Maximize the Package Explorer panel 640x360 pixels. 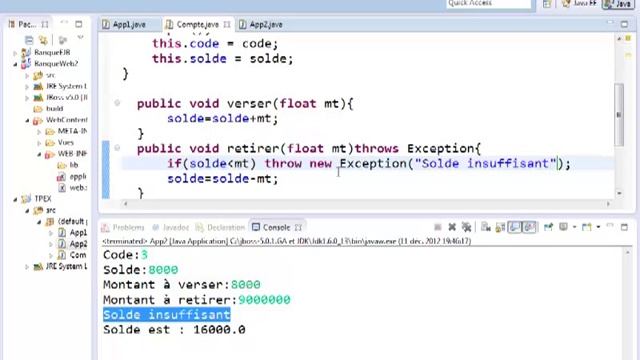(79, 24)
